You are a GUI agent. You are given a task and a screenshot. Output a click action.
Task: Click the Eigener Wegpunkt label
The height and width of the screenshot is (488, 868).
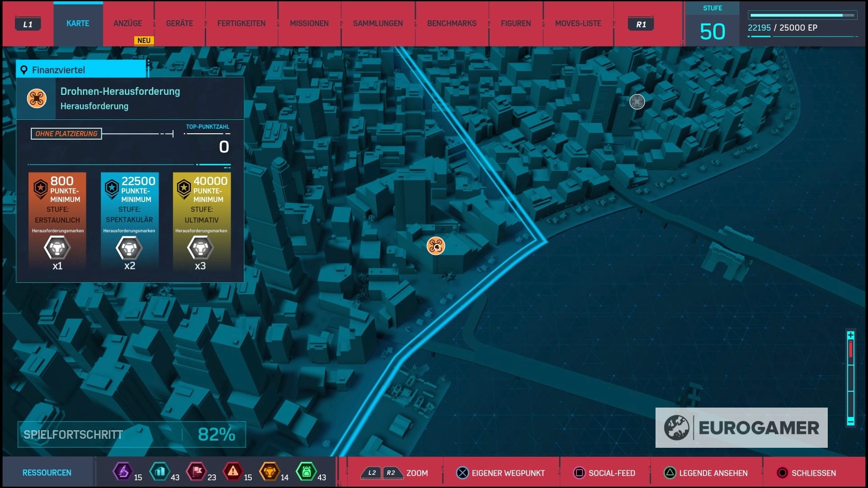[x=508, y=473]
